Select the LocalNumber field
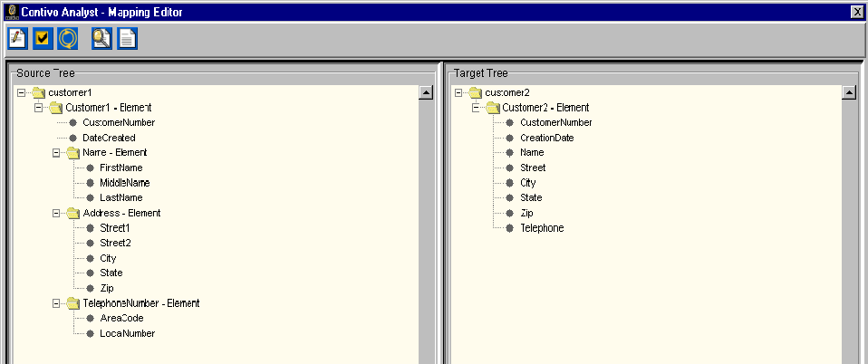868x364 pixels. click(x=128, y=333)
